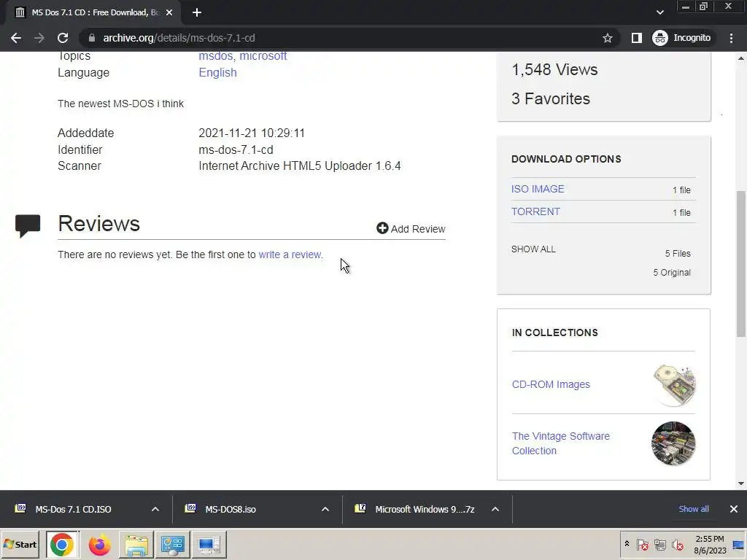Reload the archive.org page
Screen dimensions: 747x560
pos(63,38)
